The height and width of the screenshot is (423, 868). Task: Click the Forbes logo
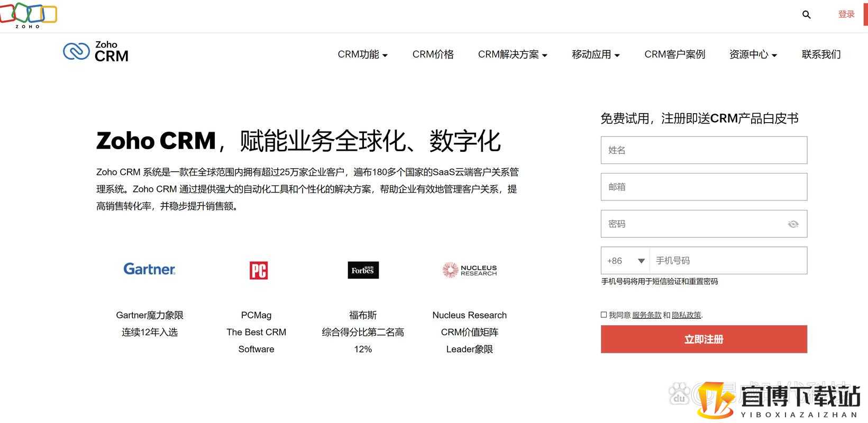pos(363,270)
